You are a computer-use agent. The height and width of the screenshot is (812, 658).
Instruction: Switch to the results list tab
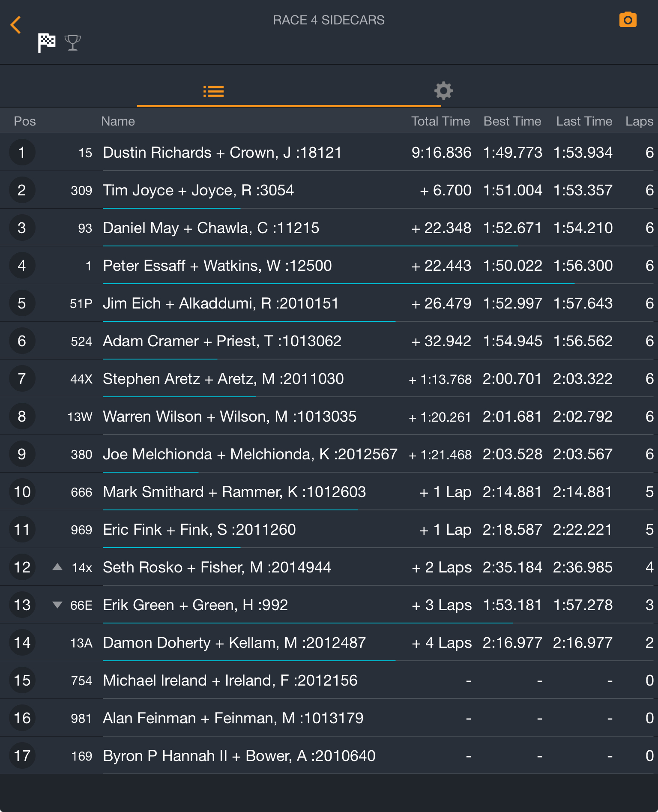click(213, 91)
